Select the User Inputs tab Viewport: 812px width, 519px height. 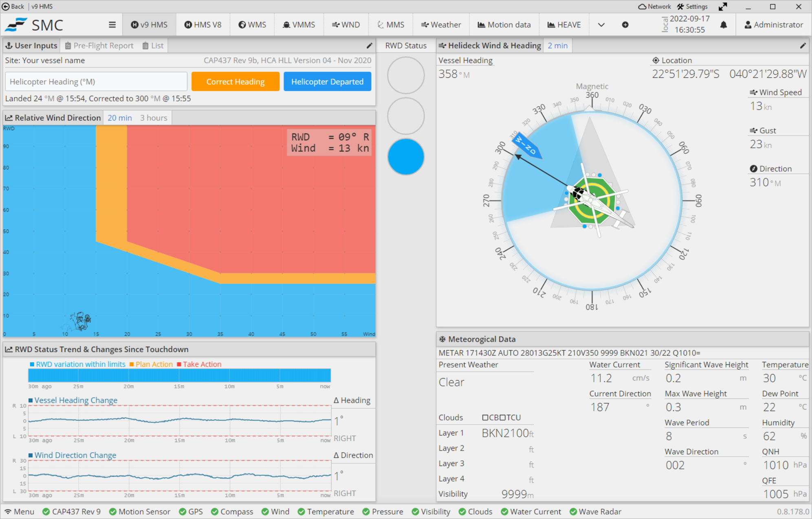(31, 46)
